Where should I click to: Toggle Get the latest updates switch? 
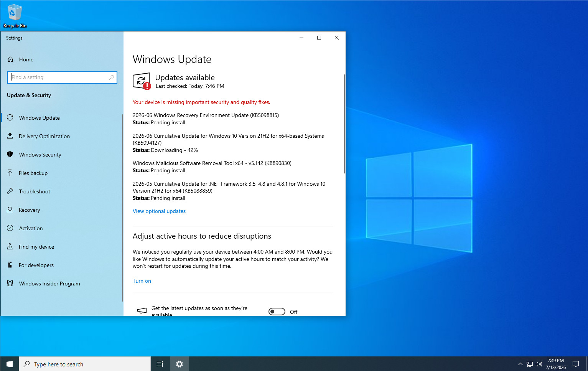click(277, 312)
